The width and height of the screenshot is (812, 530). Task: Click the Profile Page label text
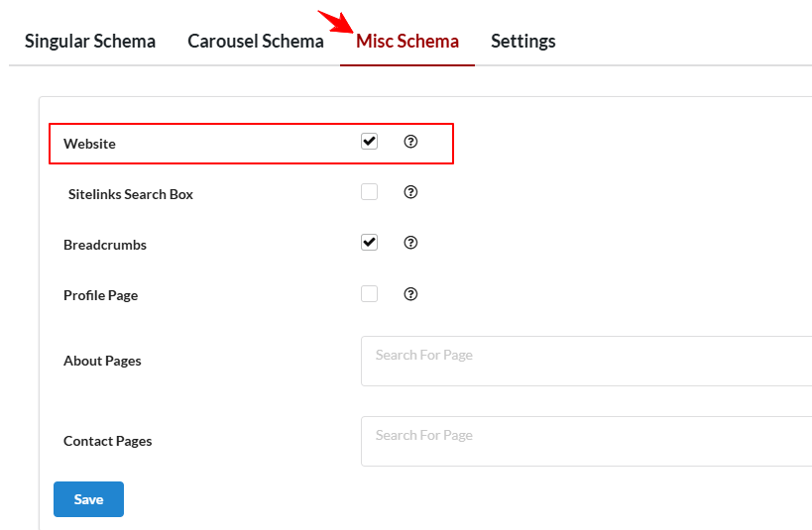click(101, 295)
